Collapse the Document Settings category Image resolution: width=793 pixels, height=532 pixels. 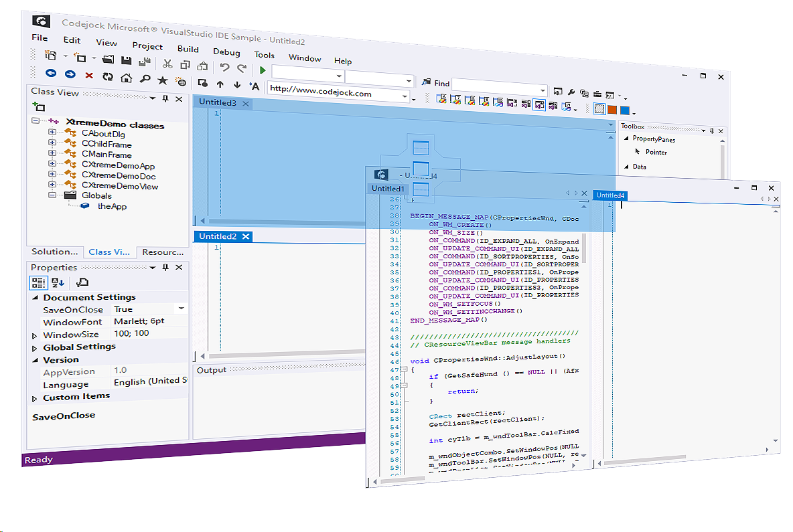pos(35,298)
